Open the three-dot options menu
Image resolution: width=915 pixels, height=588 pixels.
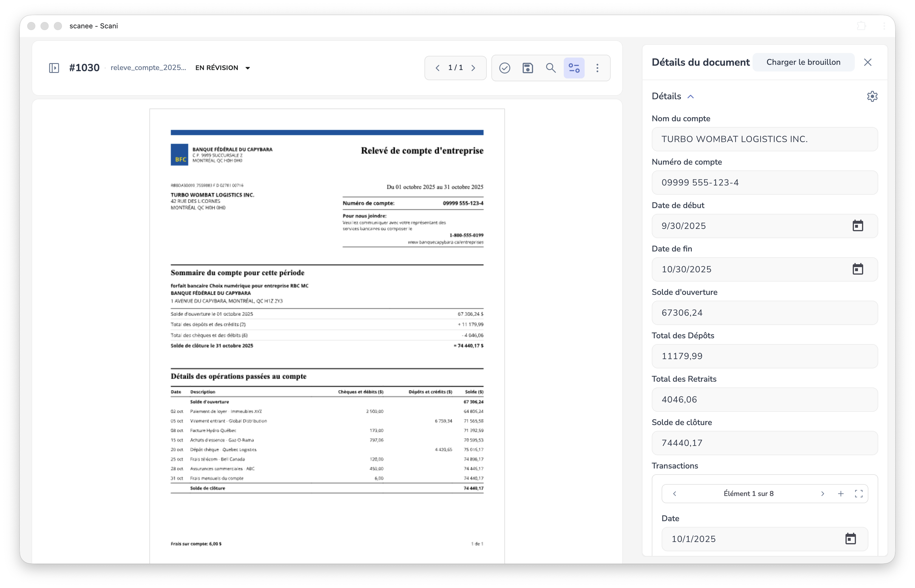[x=598, y=68]
